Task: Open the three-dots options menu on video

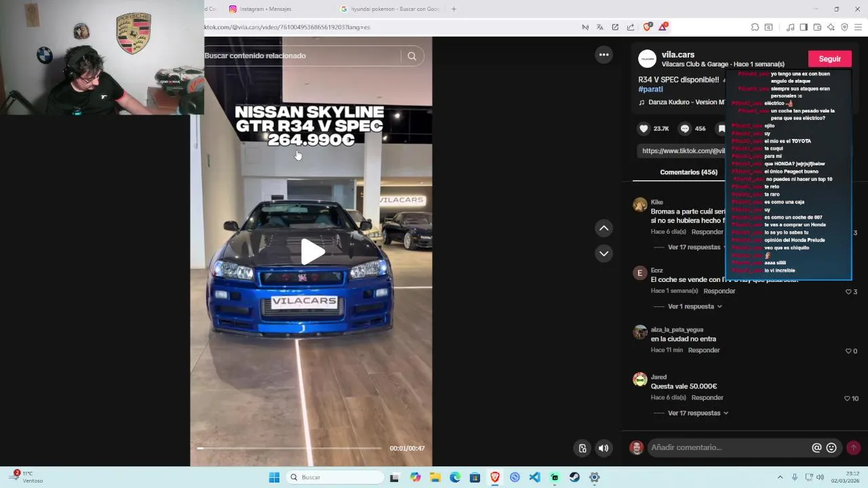Action: [x=604, y=54]
